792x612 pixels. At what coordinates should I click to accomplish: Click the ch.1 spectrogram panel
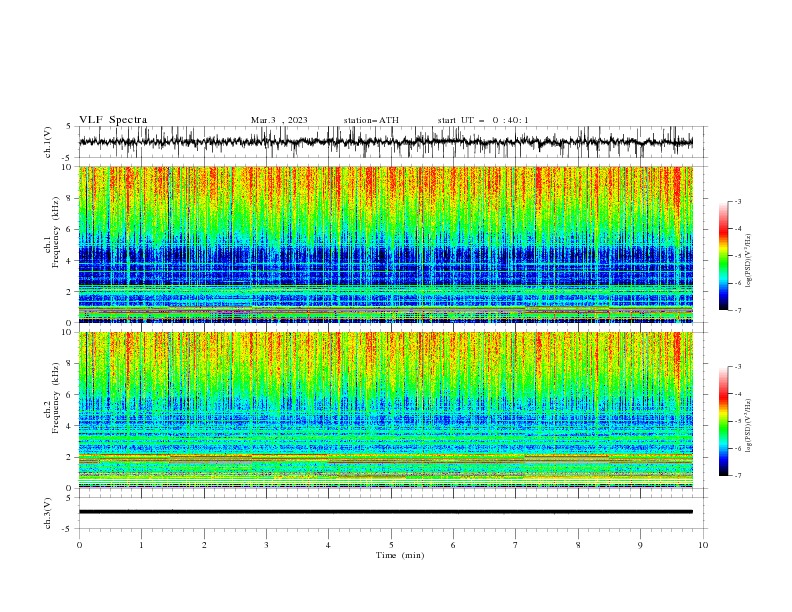pyautogui.click(x=385, y=244)
